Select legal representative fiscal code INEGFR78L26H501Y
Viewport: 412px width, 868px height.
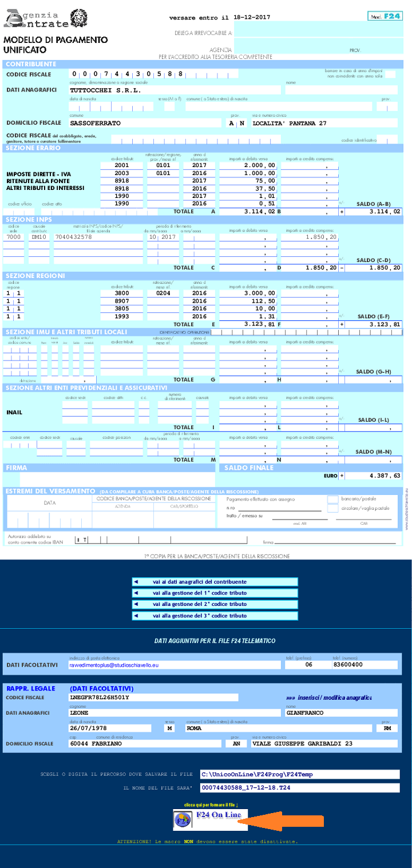coord(153,697)
